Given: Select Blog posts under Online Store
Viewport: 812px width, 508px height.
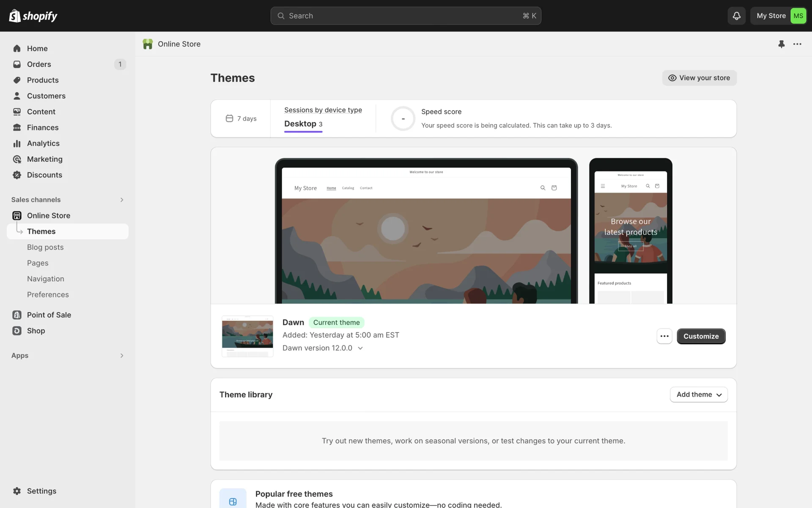Looking at the screenshot, I should click(45, 247).
